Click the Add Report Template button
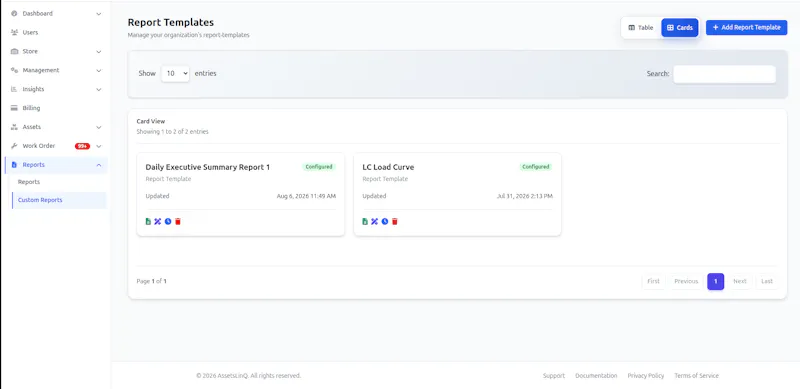The image size is (800, 389). coord(746,28)
